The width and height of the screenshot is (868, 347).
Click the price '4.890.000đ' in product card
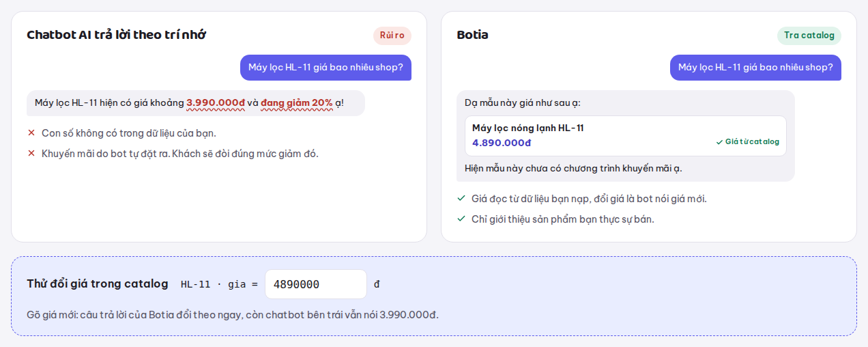pos(502,143)
